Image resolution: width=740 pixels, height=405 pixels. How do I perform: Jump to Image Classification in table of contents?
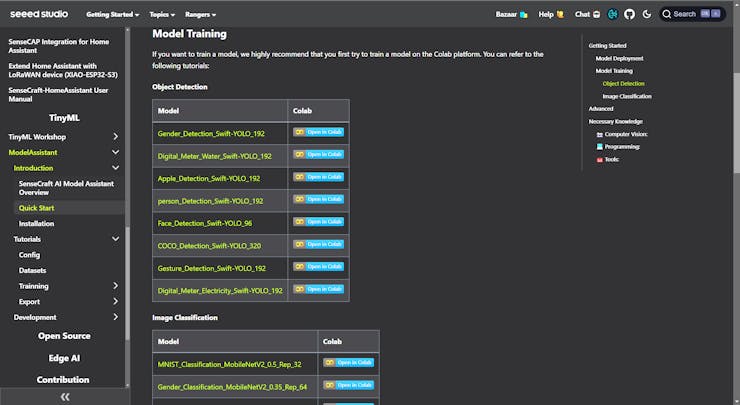(627, 96)
